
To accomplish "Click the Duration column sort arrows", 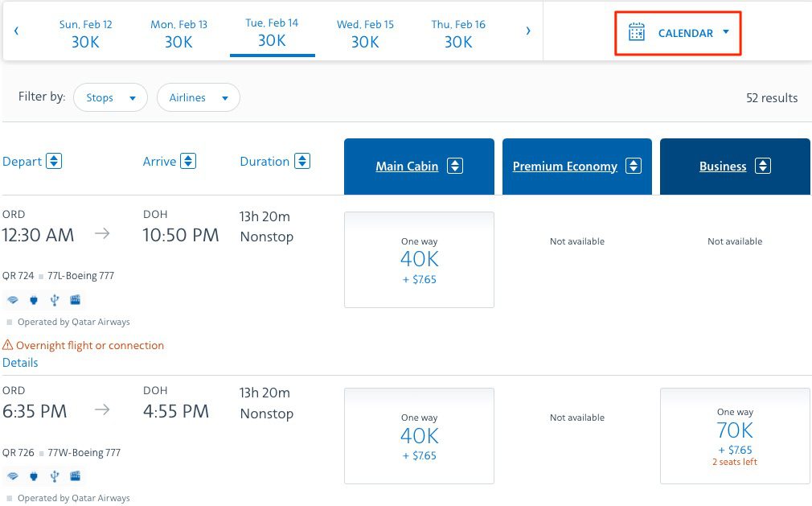I will [303, 161].
